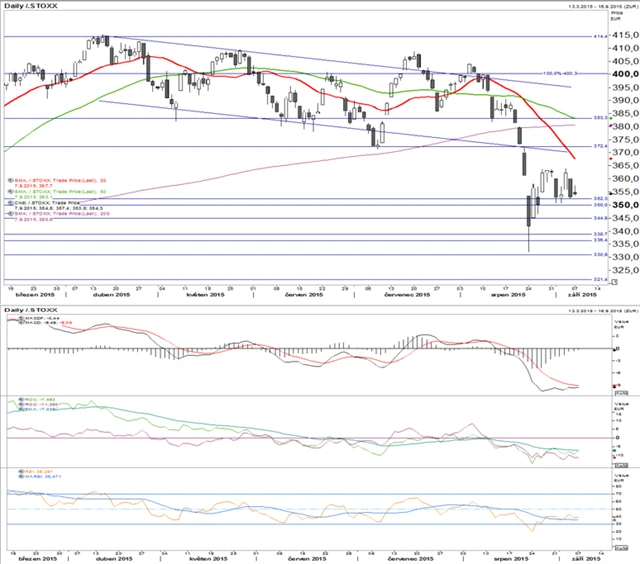Click date range label above lower chart

[602, 311]
